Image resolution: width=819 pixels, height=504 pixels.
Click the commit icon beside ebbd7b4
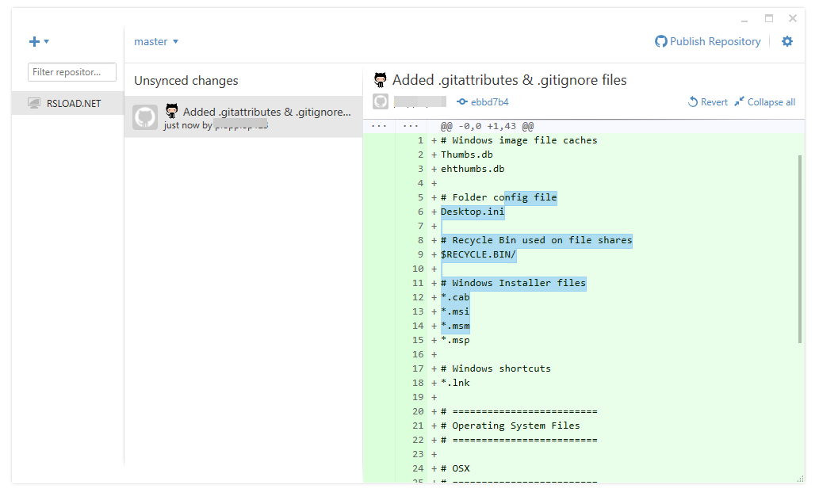point(462,101)
